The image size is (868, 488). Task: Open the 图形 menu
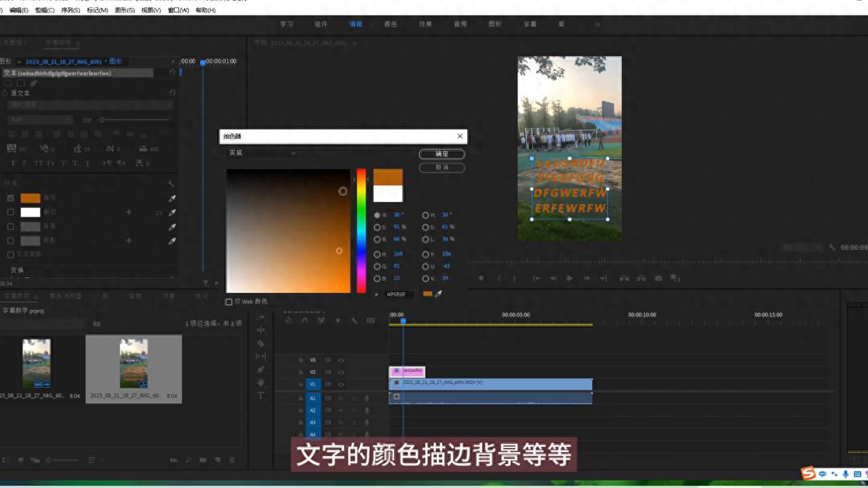coord(125,10)
